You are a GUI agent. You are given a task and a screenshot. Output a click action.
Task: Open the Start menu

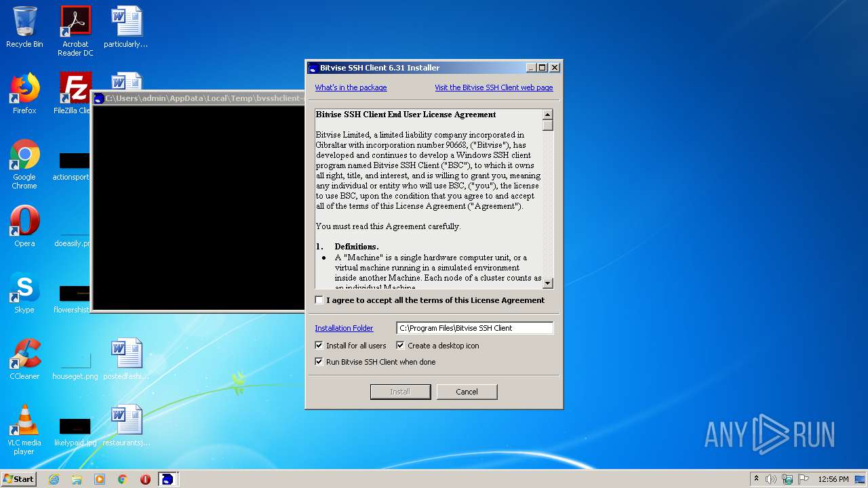click(x=18, y=479)
